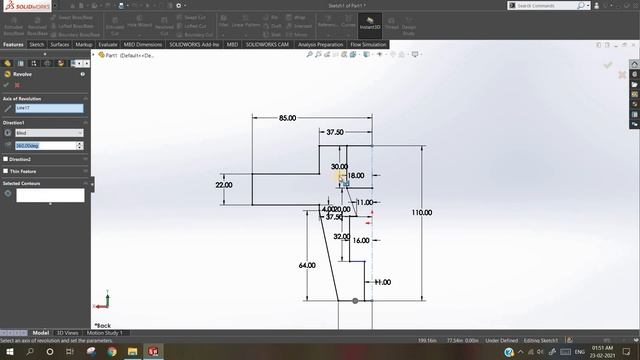Open PropertyManager tab icon
Image resolution: width=640 pixels, height=360 pixels.
21,63
